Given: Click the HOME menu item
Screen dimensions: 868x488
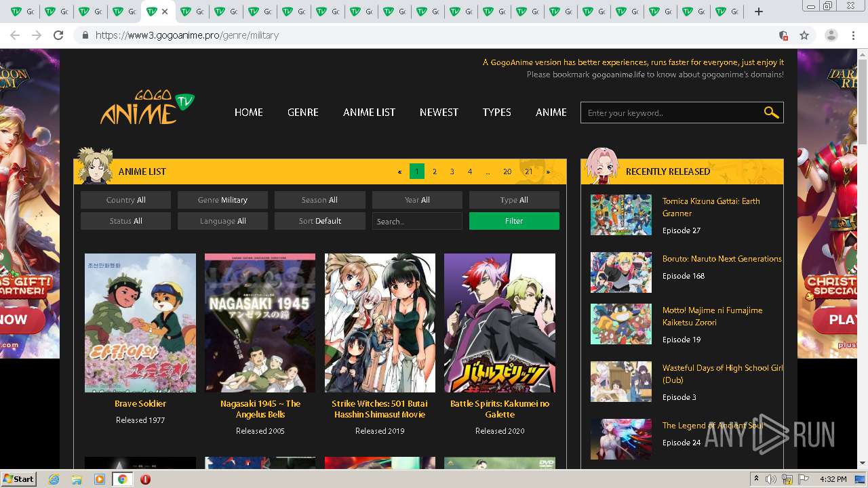Looking at the screenshot, I should click(x=248, y=113).
